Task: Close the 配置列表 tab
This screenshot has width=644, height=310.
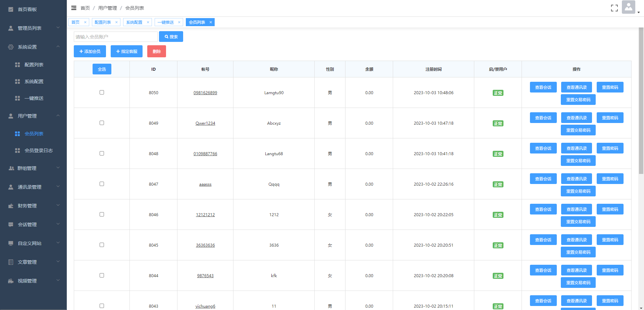Action: [x=116, y=22]
